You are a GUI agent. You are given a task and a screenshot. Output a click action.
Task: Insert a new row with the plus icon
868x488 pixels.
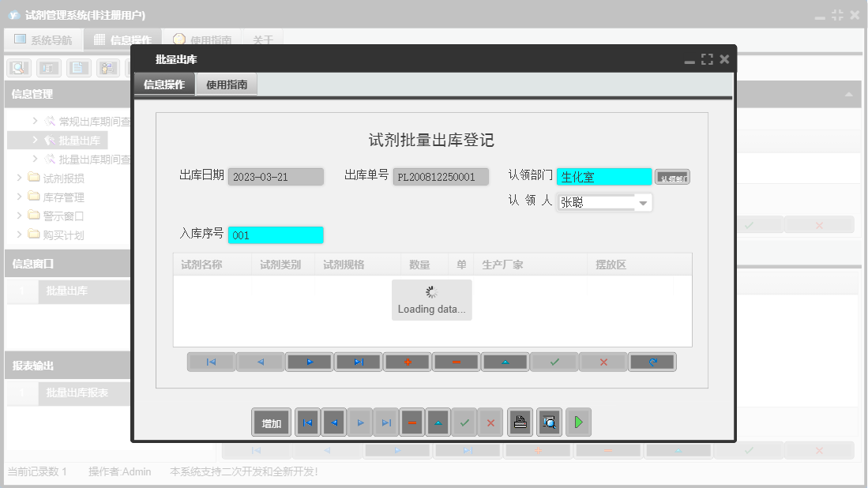[407, 361]
